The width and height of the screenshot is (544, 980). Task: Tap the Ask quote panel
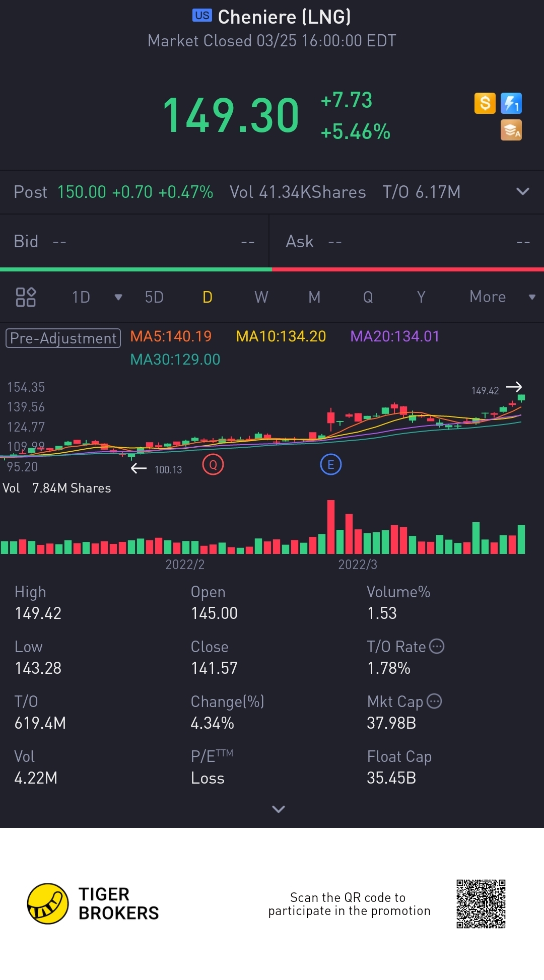407,242
